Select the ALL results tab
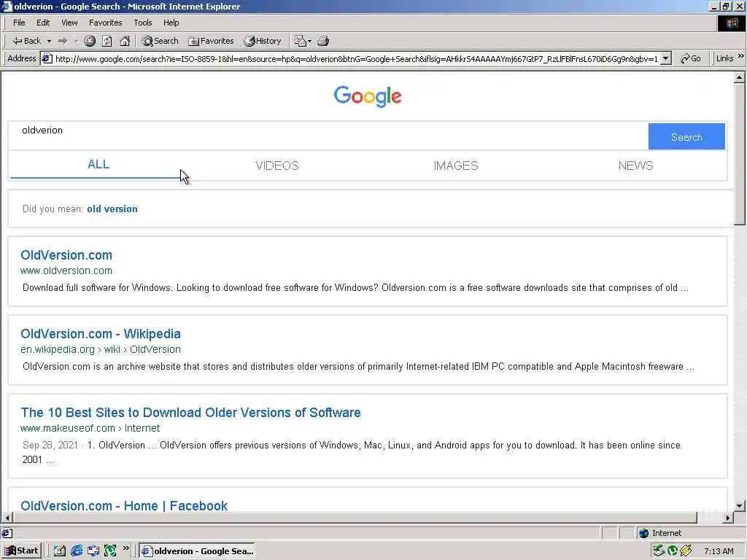 point(98,165)
